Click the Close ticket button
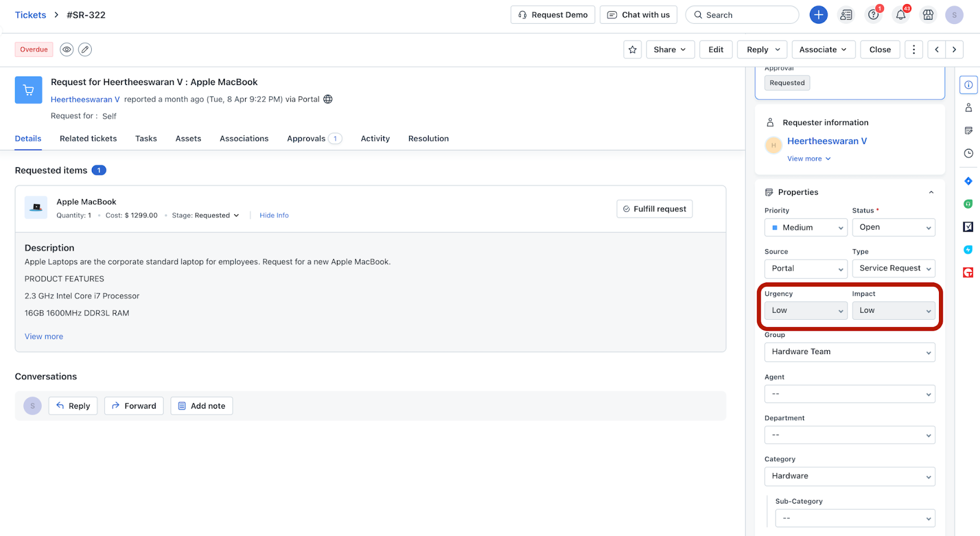Image resolution: width=980 pixels, height=536 pixels. point(880,50)
